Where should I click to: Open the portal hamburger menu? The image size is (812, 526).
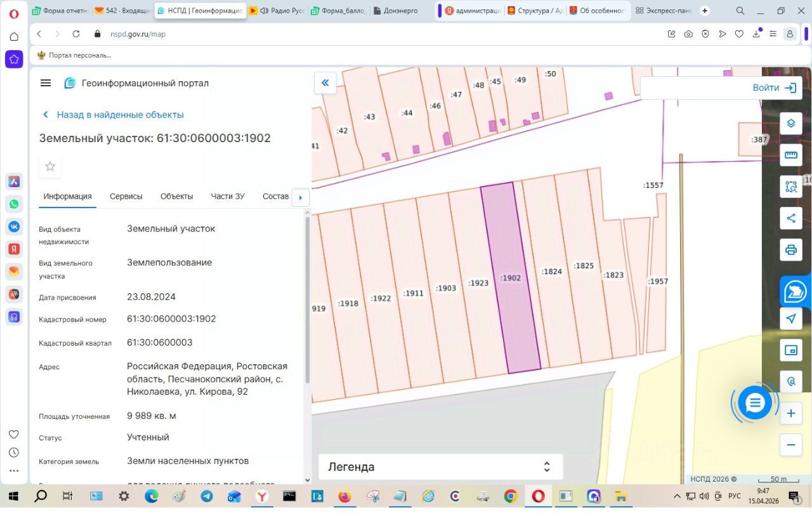point(45,83)
